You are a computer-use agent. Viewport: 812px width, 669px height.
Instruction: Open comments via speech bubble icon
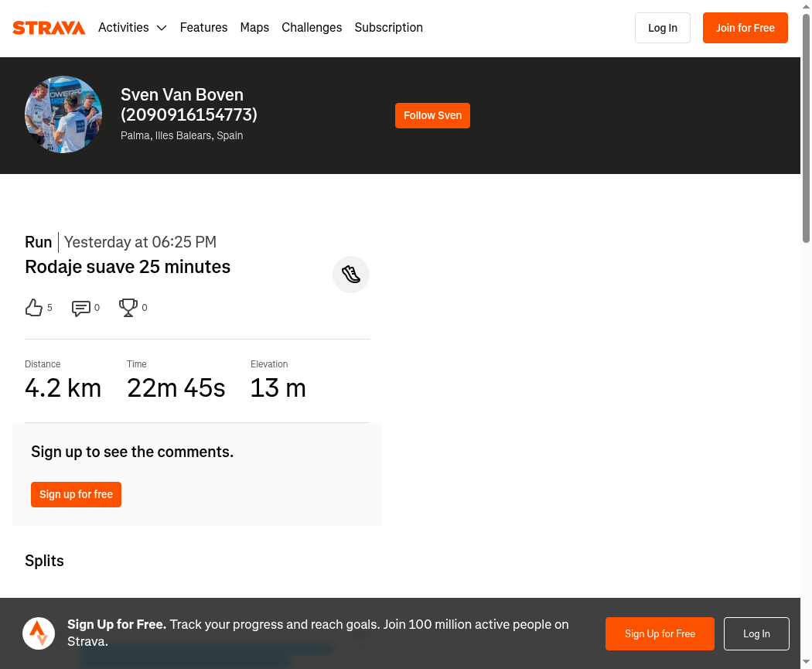(80, 308)
